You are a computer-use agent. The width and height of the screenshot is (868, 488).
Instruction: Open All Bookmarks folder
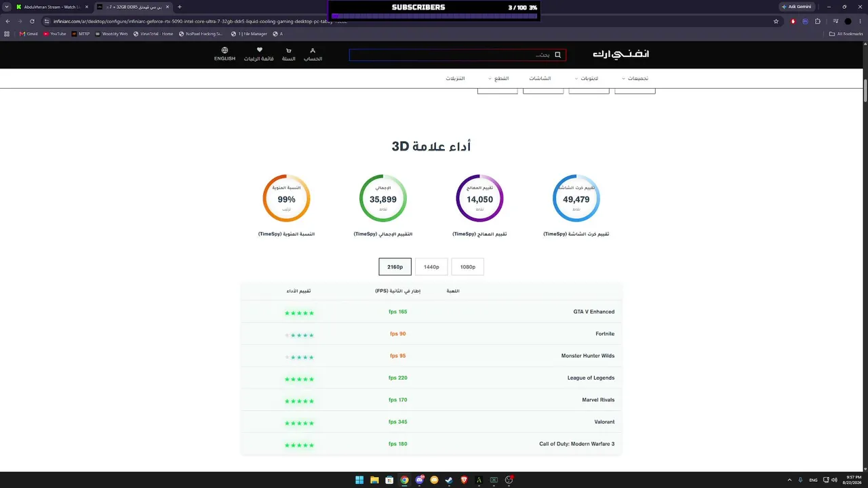coord(847,33)
